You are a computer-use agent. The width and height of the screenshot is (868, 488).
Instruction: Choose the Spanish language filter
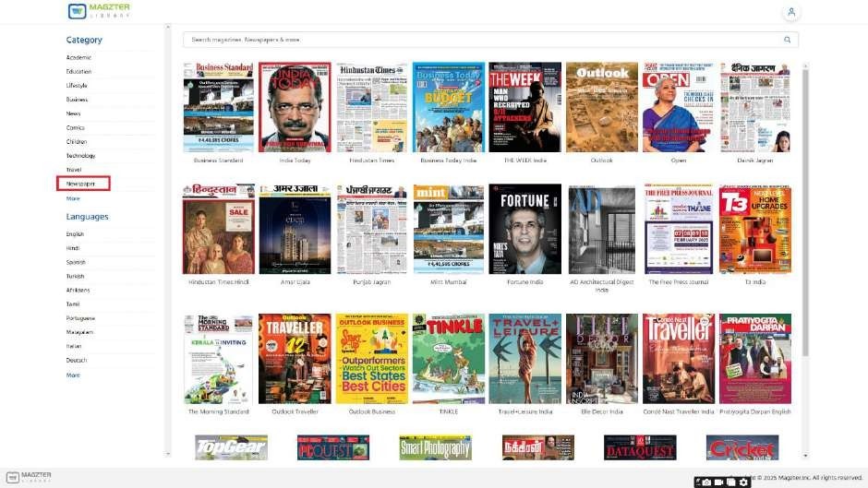point(76,262)
